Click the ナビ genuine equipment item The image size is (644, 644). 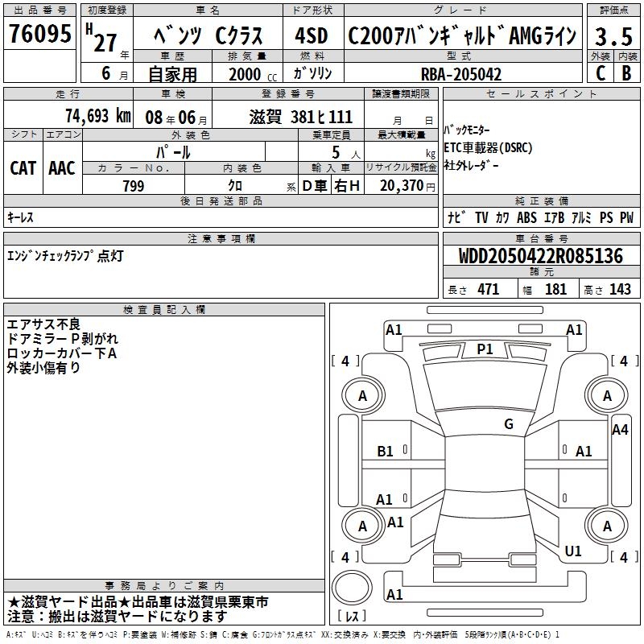[456, 217]
